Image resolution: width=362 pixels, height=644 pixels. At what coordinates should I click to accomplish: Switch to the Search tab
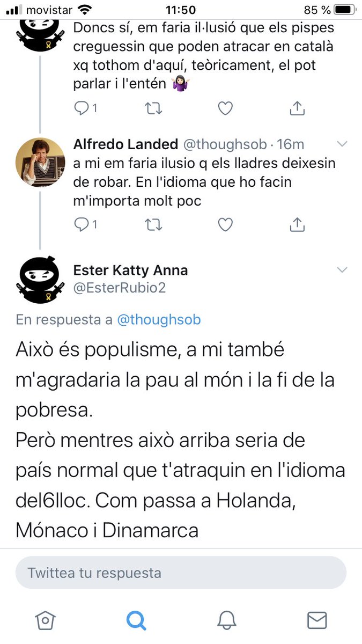click(x=136, y=620)
